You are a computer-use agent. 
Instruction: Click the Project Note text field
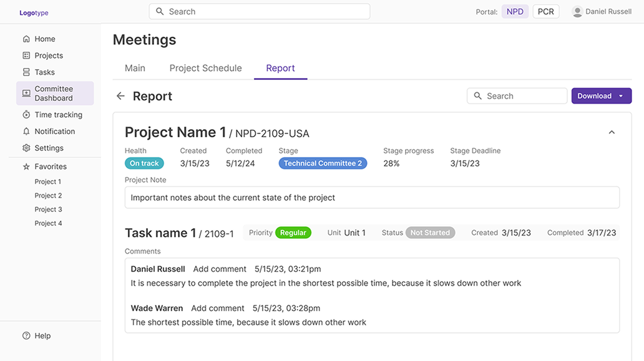point(372,198)
